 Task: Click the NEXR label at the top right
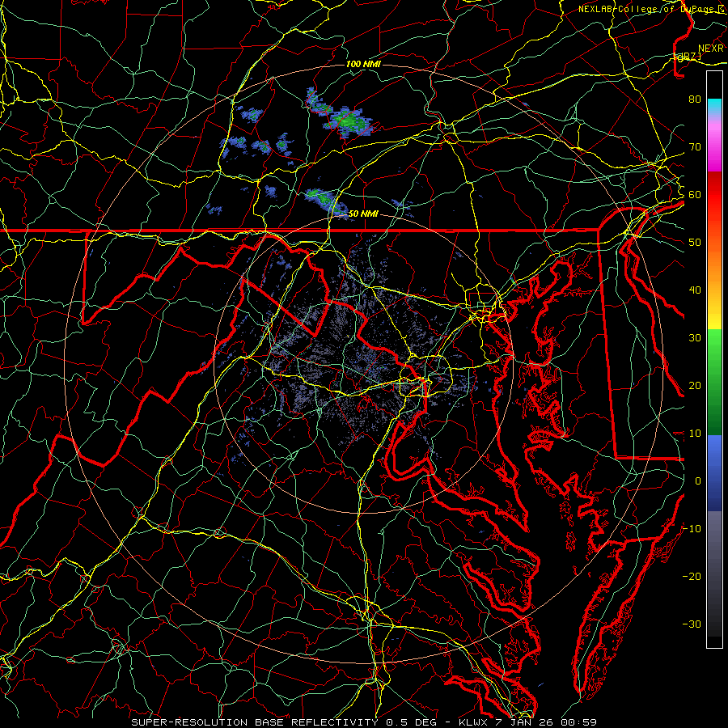(x=710, y=49)
